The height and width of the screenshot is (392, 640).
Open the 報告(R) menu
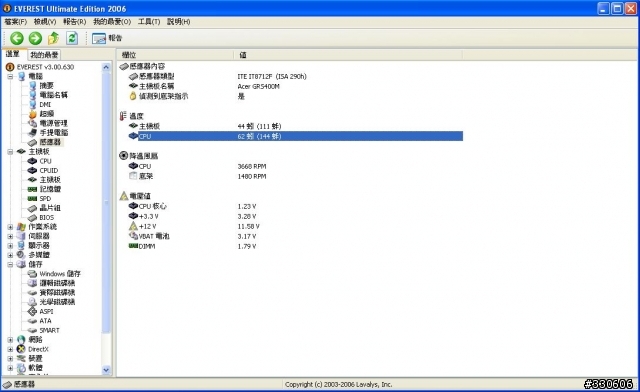point(74,22)
